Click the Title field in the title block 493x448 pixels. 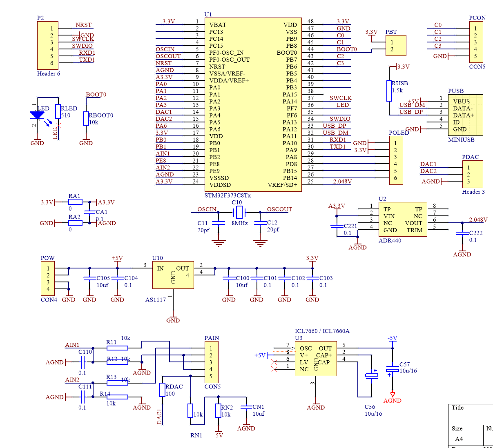click(x=458, y=408)
